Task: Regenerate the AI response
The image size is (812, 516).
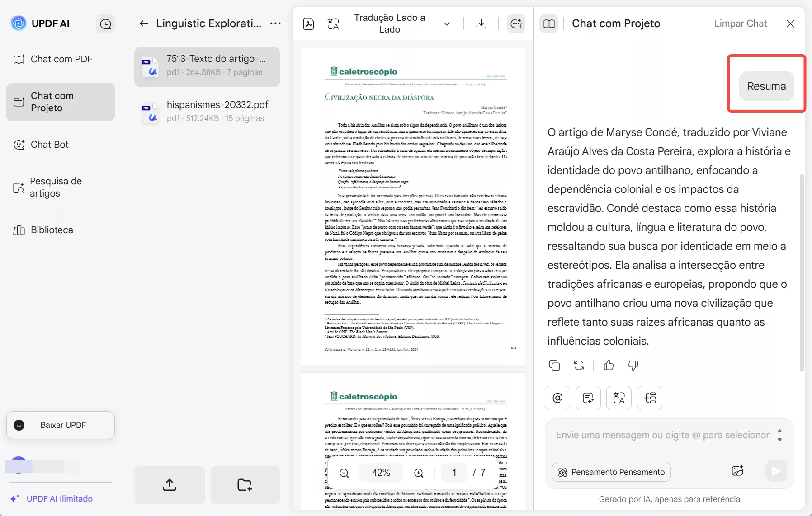Action: tap(579, 365)
